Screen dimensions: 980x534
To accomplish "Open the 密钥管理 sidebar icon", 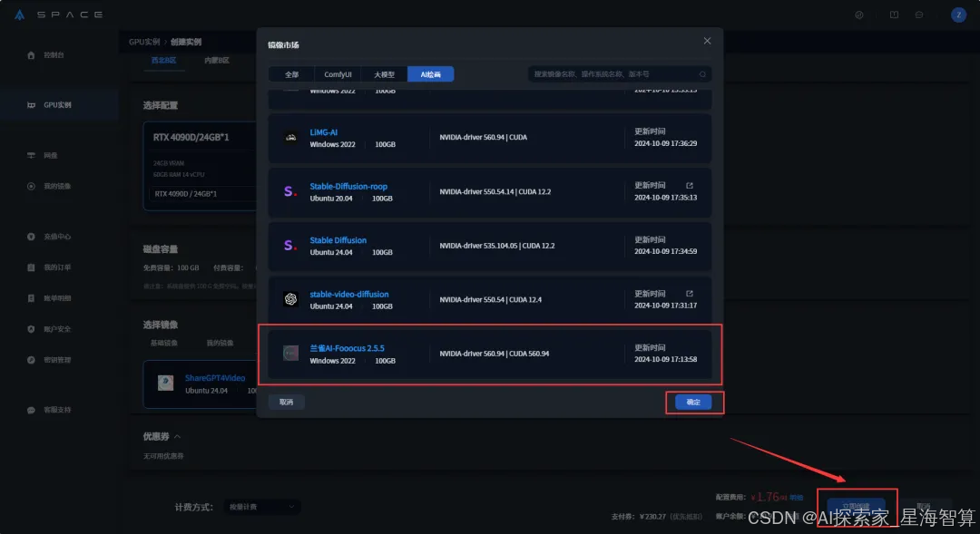I will click(31, 360).
